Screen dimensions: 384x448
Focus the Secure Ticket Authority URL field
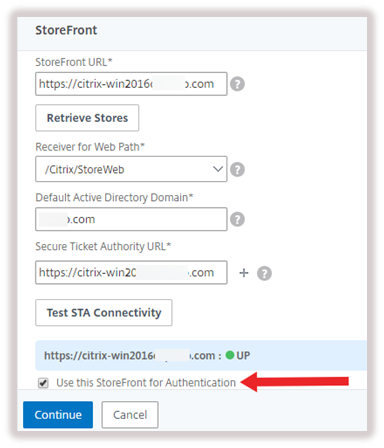pyautogui.click(x=131, y=272)
